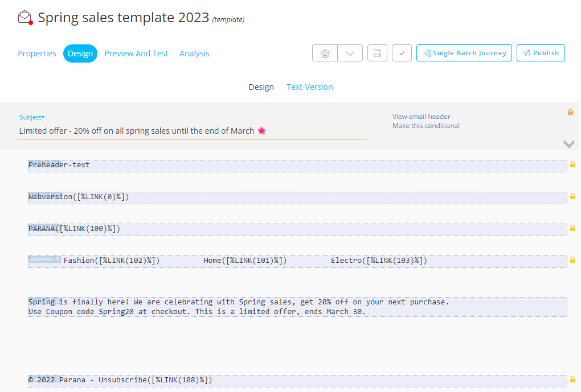Click the lock icon on Preheader-text row
The height and width of the screenshot is (392, 581).
pyautogui.click(x=572, y=164)
